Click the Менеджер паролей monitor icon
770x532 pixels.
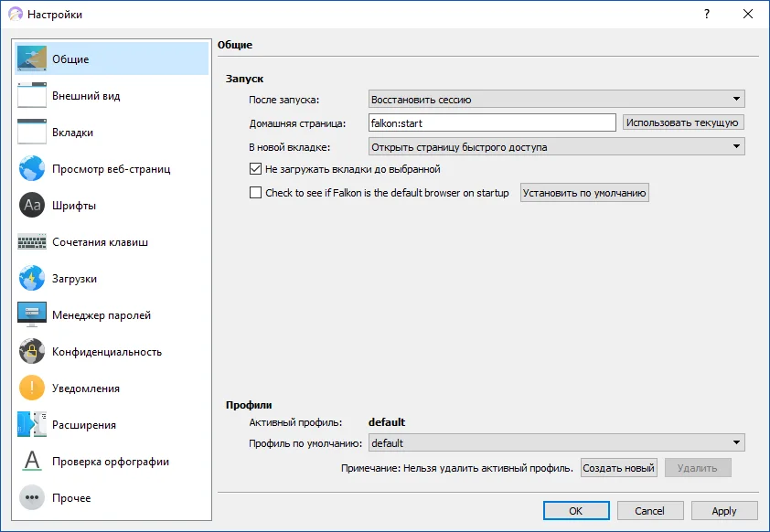[32, 315]
